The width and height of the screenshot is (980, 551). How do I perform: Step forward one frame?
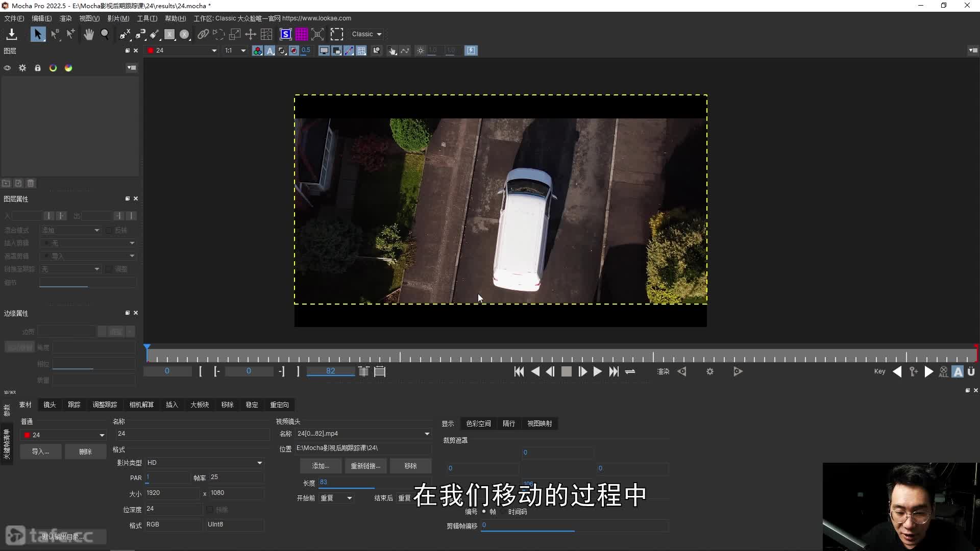[x=582, y=372]
